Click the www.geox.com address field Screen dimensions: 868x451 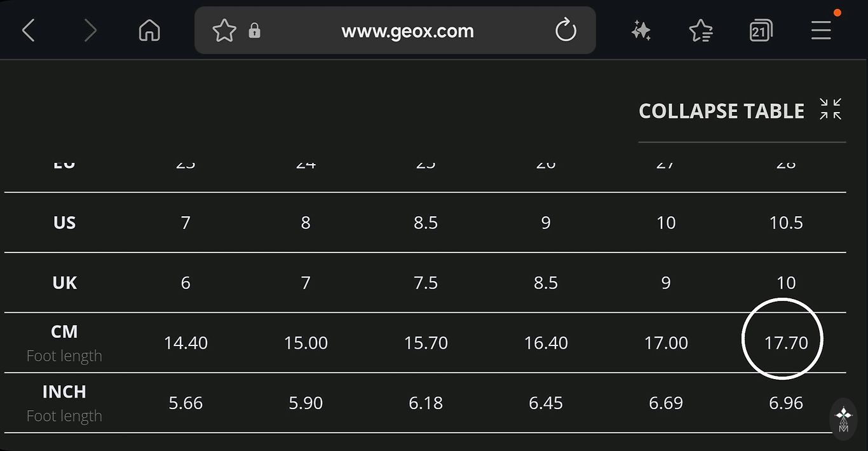click(x=407, y=31)
